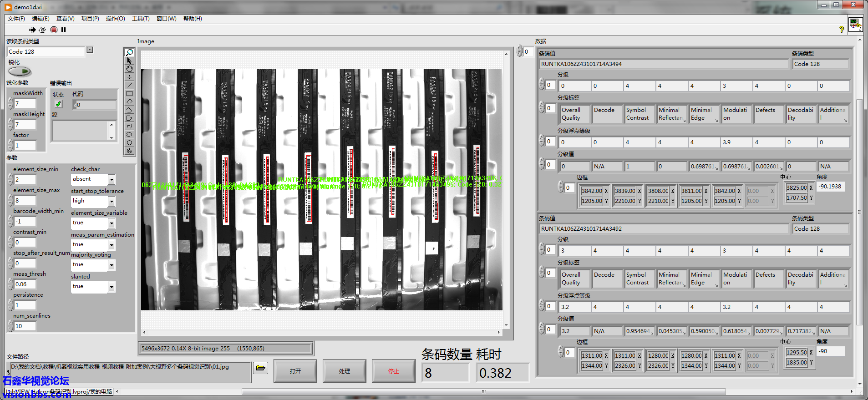This screenshot has height=400, width=868.
Task: Click the meas_thresh field showing 0.06
Action: pyautogui.click(x=25, y=284)
